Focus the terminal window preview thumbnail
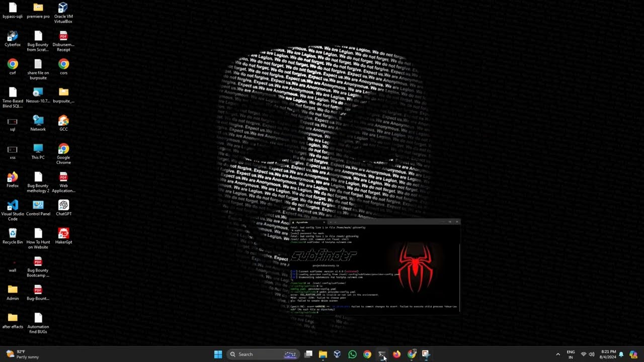 [375, 266]
